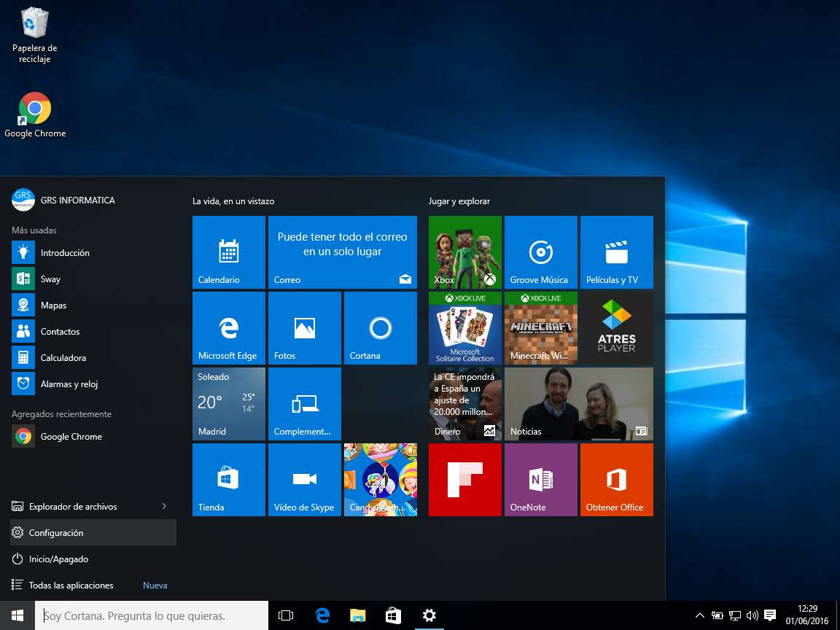This screenshot has width=840, height=630.
Task: Click the Settings gear on taskbar
Action: click(x=429, y=615)
